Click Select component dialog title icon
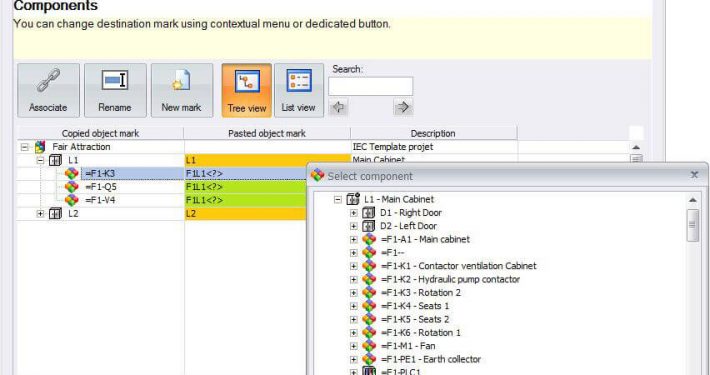This screenshot has width=710, height=375. tap(317, 175)
